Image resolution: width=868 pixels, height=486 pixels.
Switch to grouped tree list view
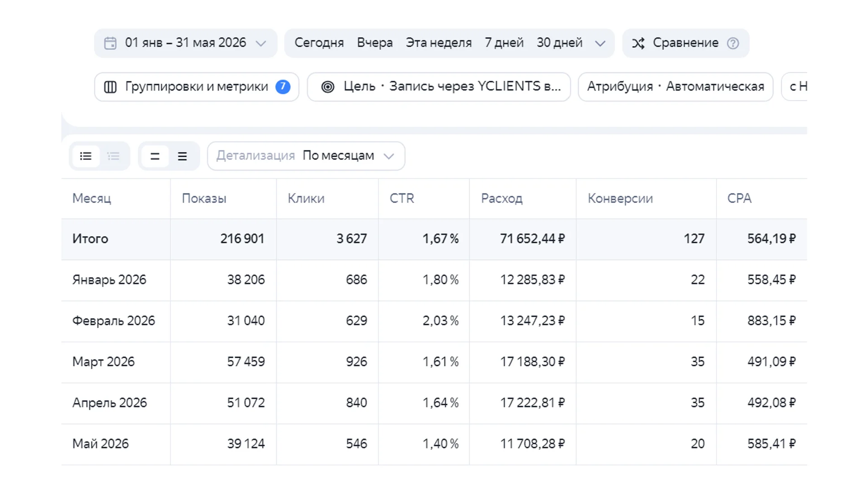pos(113,156)
